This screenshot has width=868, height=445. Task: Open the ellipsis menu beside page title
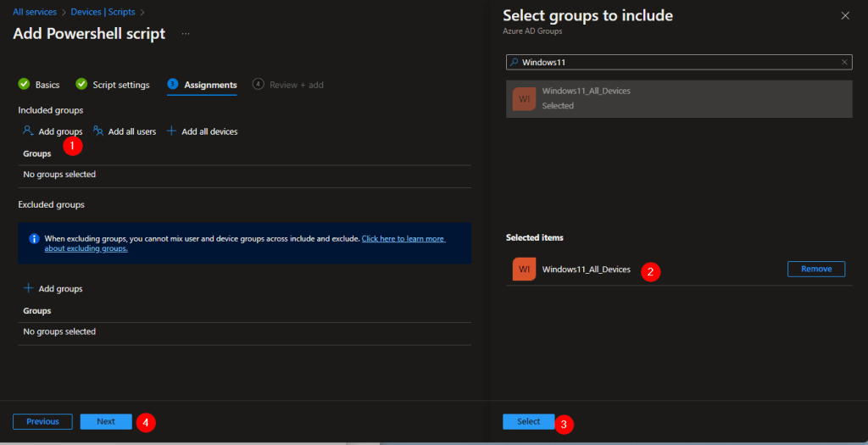point(186,34)
